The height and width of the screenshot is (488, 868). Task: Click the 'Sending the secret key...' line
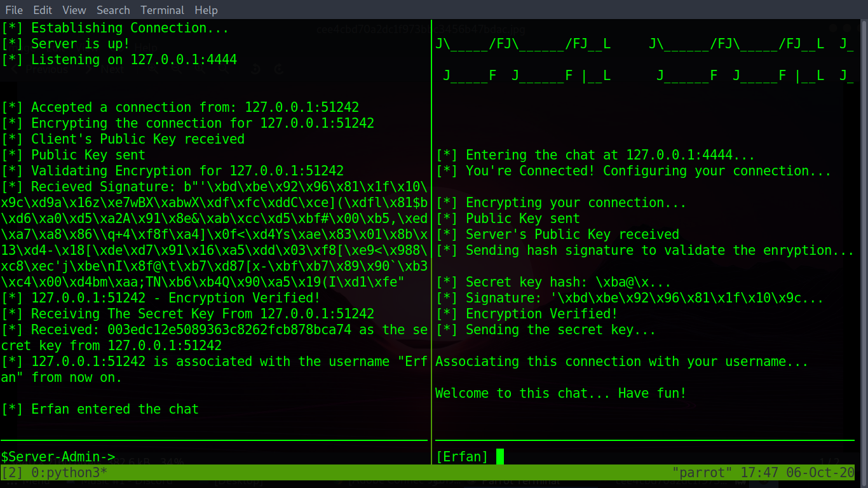pyautogui.click(x=546, y=330)
